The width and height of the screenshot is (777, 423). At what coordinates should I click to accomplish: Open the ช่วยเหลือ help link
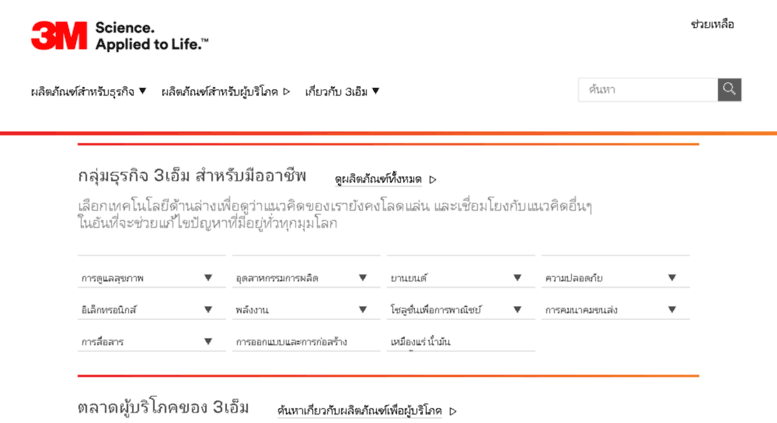712,24
